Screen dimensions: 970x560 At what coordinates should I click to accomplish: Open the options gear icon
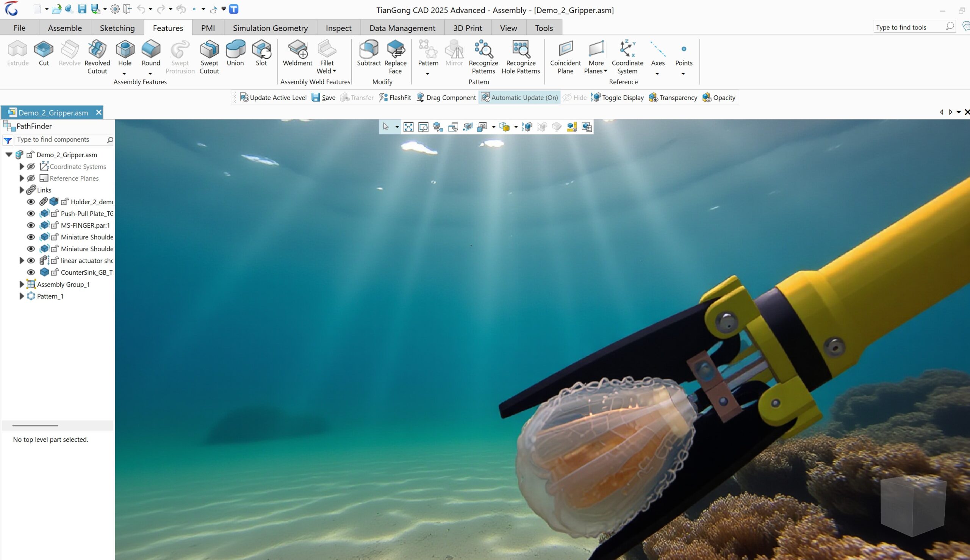(x=114, y=9)
